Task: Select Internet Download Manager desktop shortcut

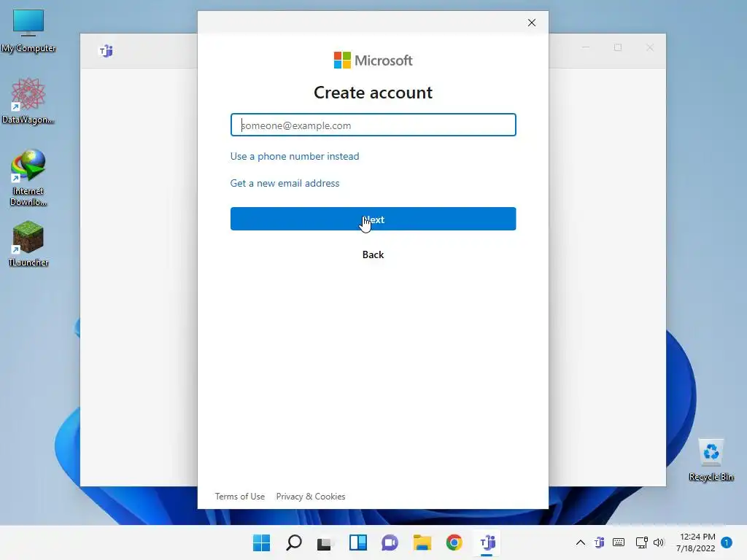Action: point(28,178)
